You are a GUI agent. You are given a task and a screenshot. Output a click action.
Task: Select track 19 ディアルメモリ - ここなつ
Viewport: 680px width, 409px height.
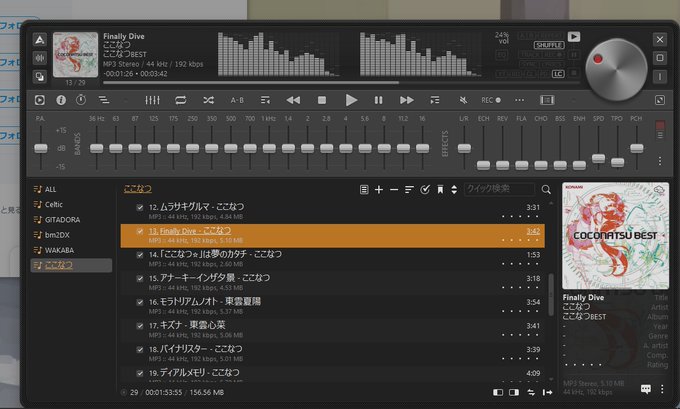[333, 373]
